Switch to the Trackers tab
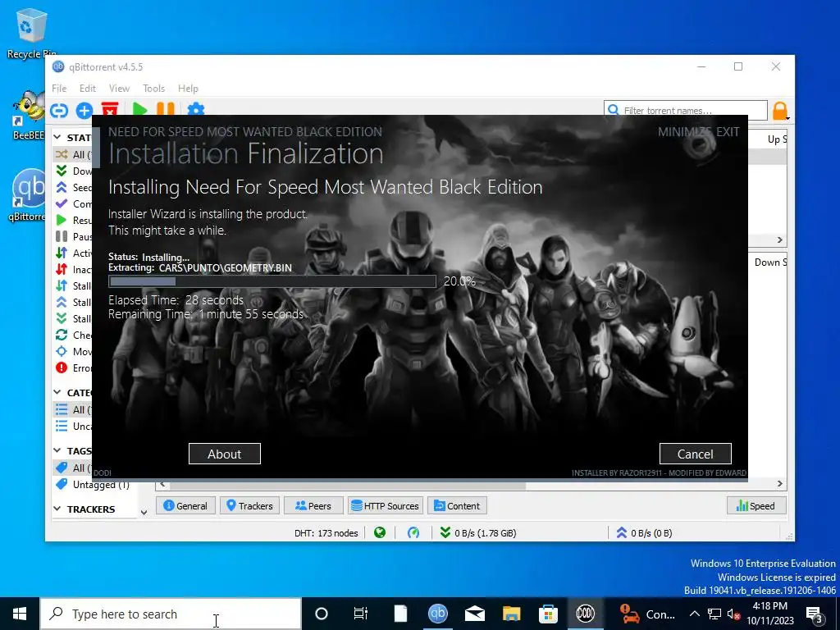Image resolution: width=840 pixels, height=630 pixels. pyautogui.click(x=249, y=505)
